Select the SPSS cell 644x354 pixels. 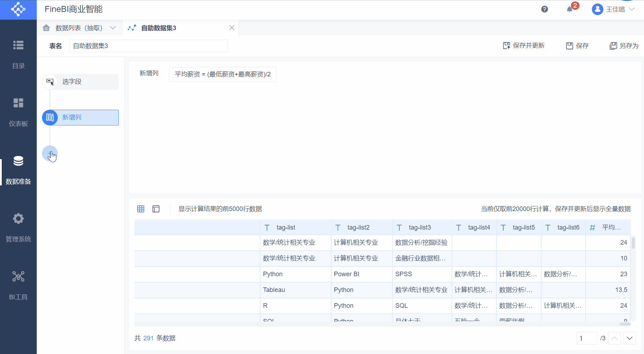(x=422, y=274)
